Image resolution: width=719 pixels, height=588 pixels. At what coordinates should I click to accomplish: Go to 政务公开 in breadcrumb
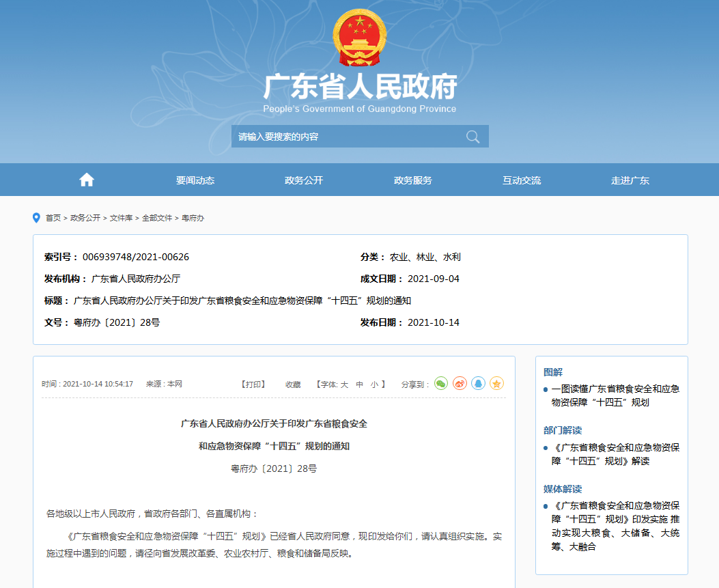(85, 218)
